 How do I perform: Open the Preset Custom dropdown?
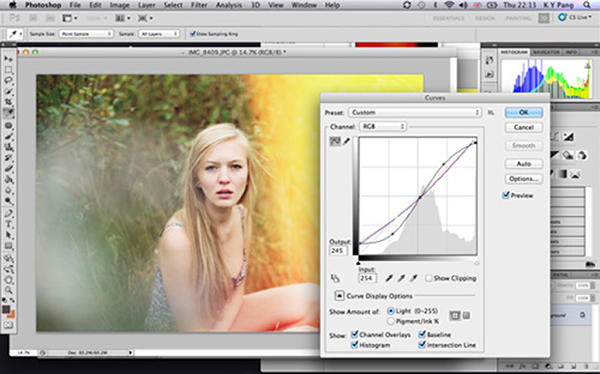pyautogui.click(x=415, y=113)
